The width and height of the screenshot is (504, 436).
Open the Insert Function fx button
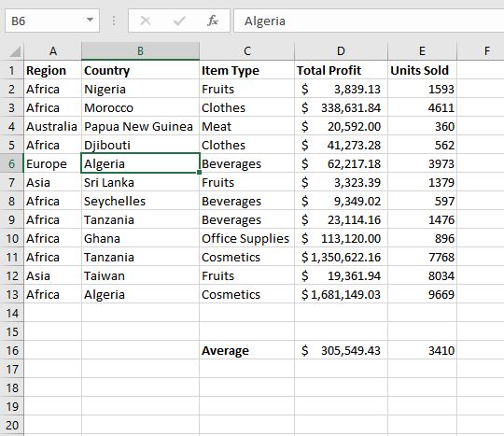click(213, 21)
